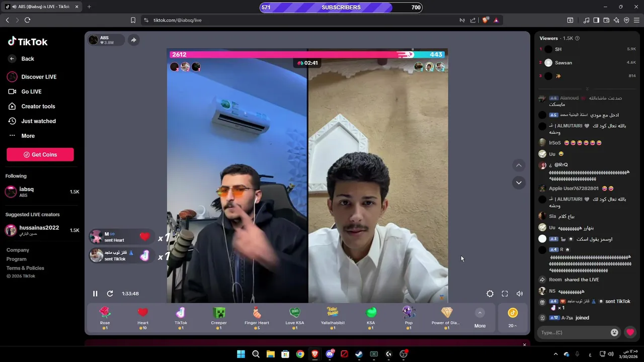Viewport: 644px width, 362px height.
Task: Send the KSA gift
Action: (371, 318)
